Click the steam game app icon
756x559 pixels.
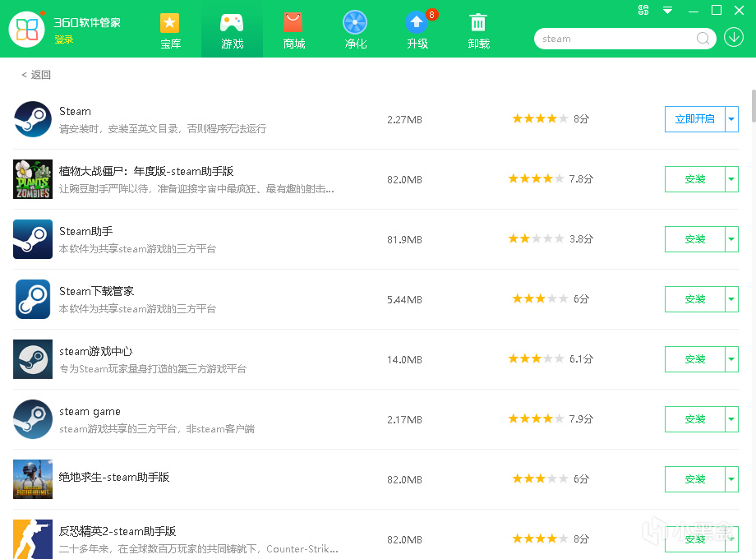coord(33,419)
